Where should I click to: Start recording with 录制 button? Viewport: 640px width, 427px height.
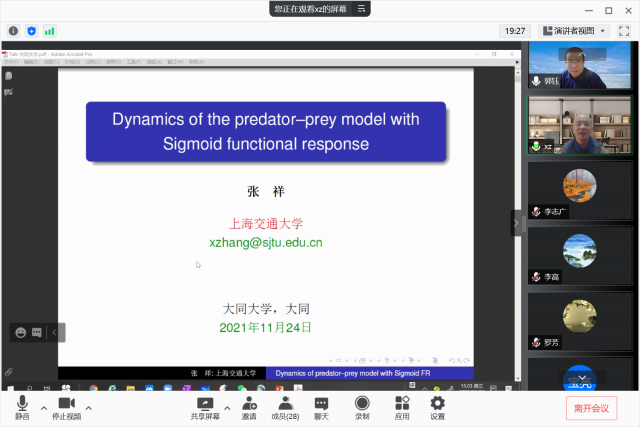[362, 407]
